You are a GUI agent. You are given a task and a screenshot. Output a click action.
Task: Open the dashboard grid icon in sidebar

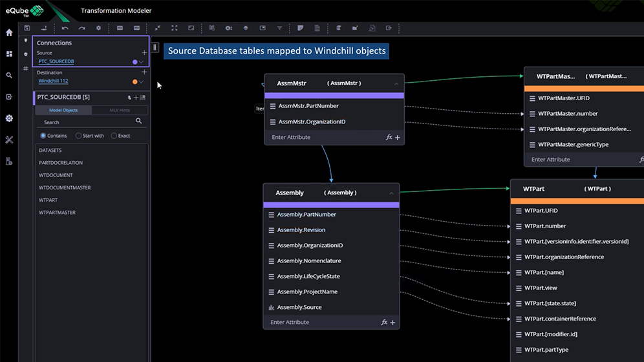point(9,54)
